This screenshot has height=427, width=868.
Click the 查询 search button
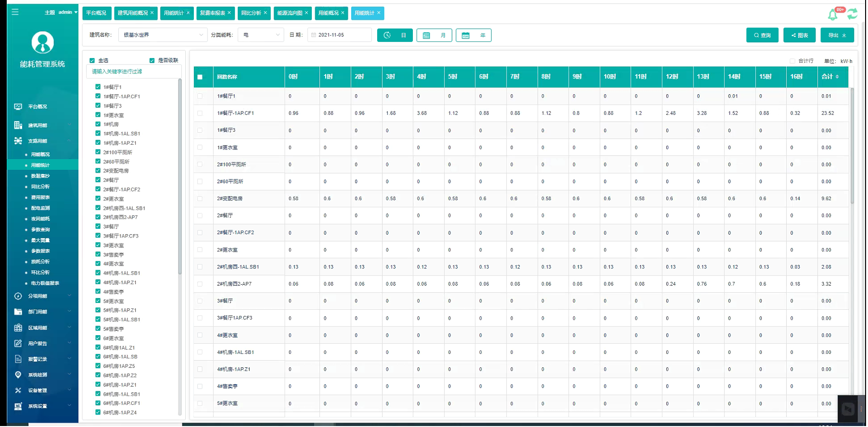tap(762, 35)
